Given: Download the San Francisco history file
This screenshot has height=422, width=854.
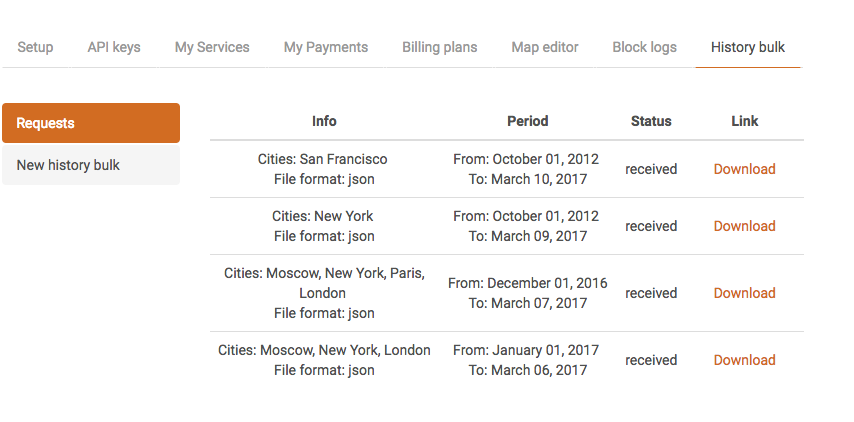Looking at the screenshot, I should click(x=744, y=169).
